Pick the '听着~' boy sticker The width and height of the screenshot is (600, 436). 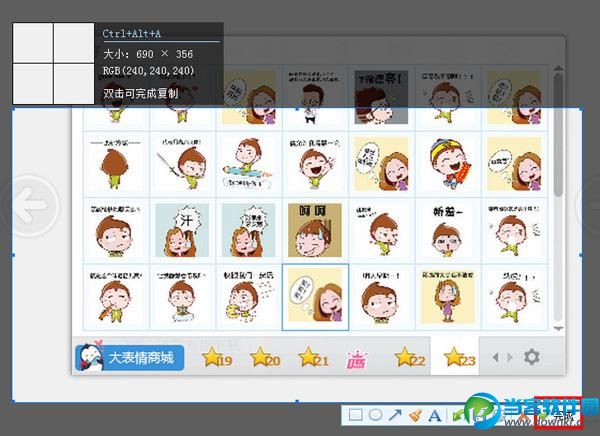tap(448, 230)
